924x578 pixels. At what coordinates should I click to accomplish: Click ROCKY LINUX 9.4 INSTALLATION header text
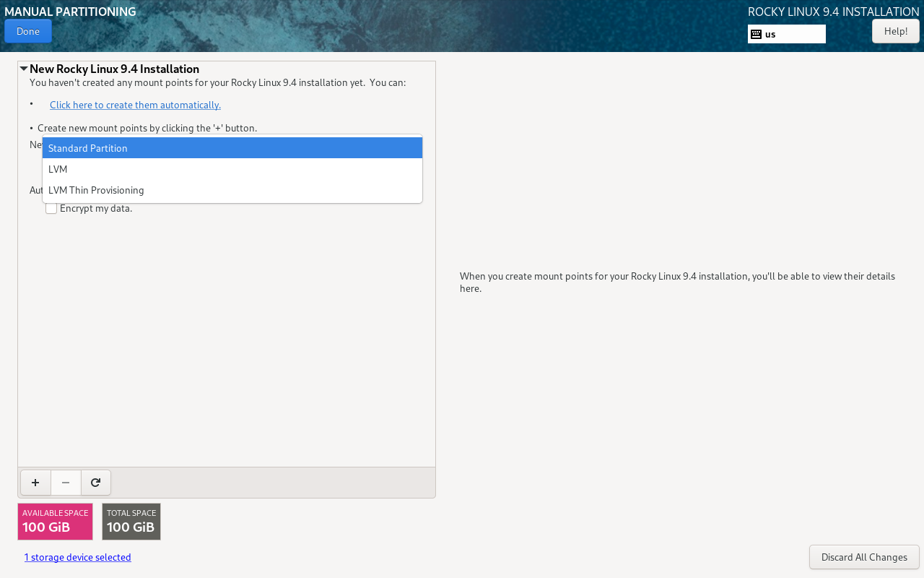834,12
